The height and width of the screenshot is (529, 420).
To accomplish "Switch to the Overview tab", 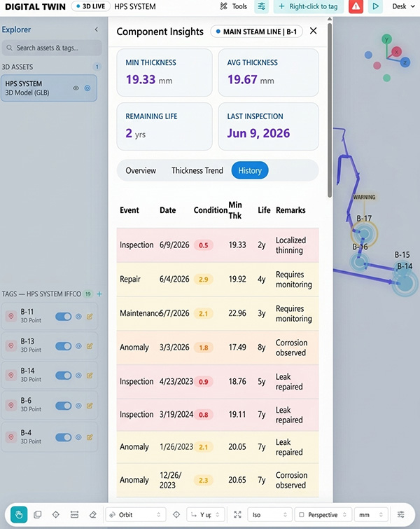I will (x=141, y=170).
